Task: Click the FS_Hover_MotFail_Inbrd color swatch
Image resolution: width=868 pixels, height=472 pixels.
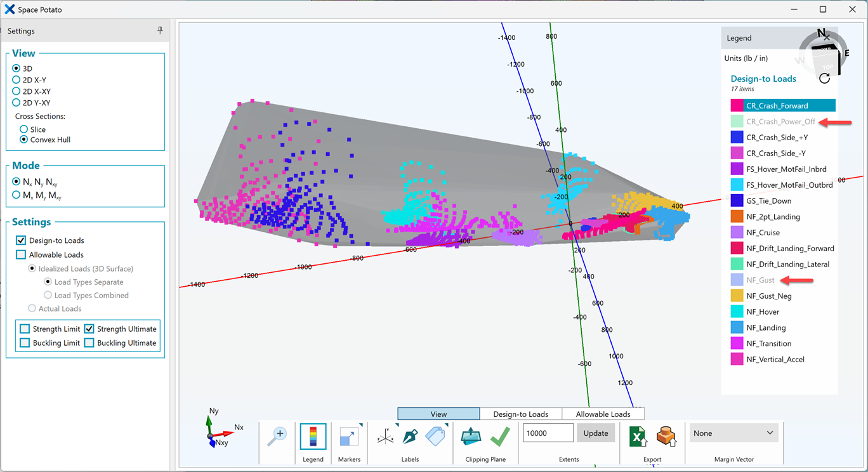Action: point(737,169)
